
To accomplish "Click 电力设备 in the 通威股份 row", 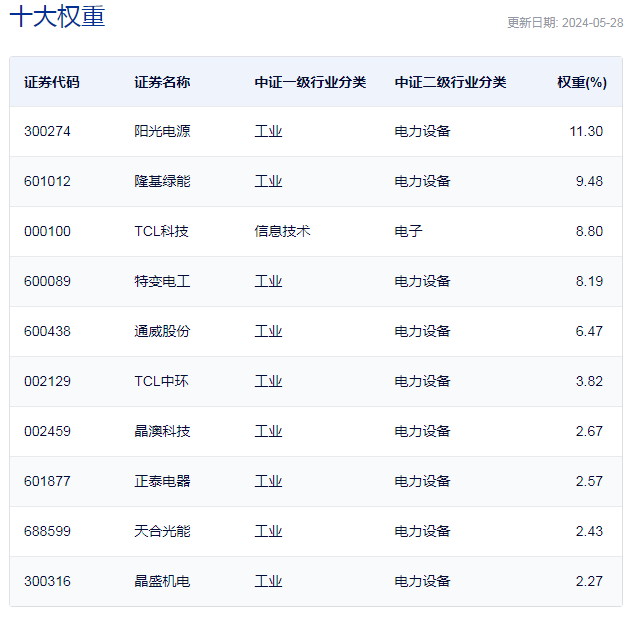I will (423, 331).
